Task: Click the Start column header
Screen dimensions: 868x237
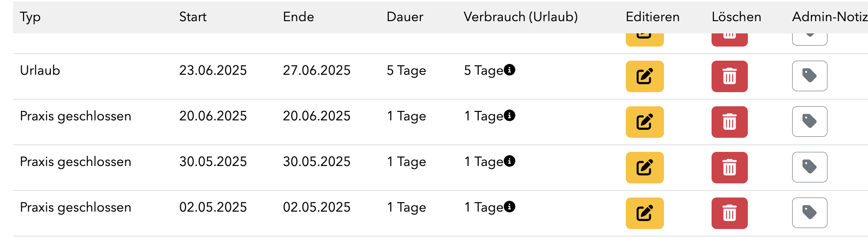Action: pos(193,17)
